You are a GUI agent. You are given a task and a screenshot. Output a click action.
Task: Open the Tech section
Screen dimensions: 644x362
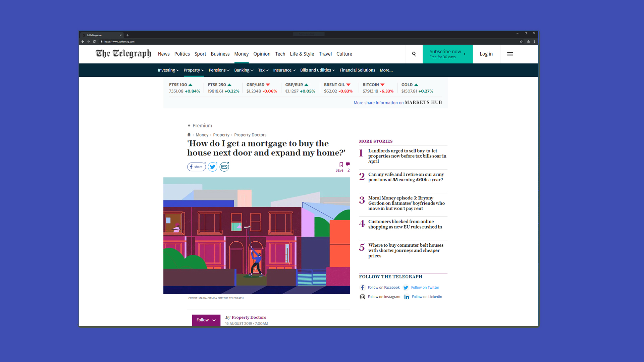(280, 54)
